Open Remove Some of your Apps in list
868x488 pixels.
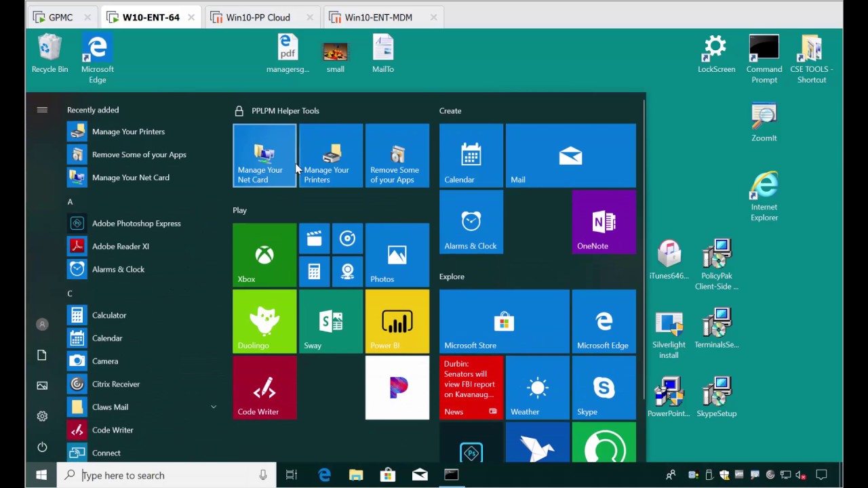(142, 155)
